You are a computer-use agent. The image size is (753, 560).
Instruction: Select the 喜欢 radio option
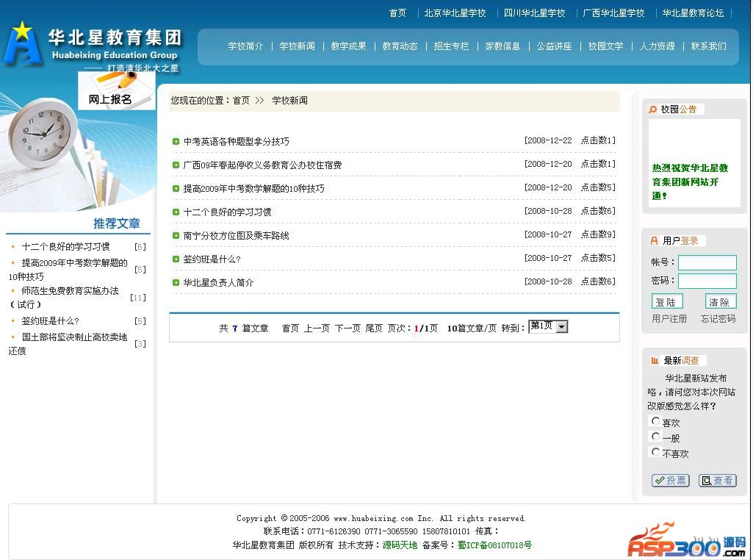tap(655, 421)
